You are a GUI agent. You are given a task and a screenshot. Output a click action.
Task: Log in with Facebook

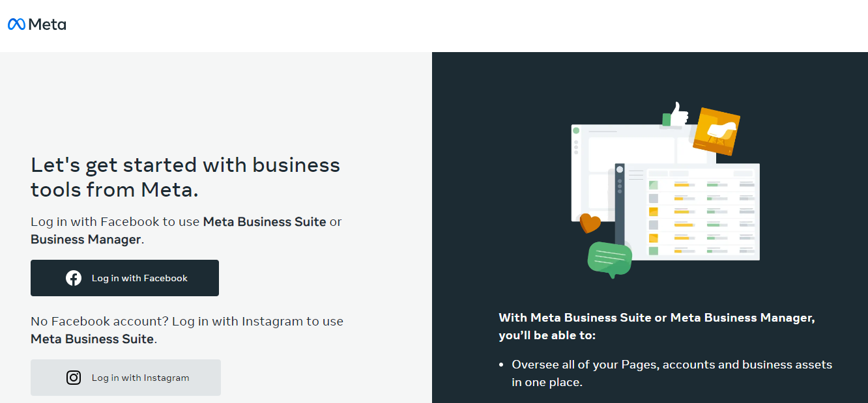tap(124, 277)
